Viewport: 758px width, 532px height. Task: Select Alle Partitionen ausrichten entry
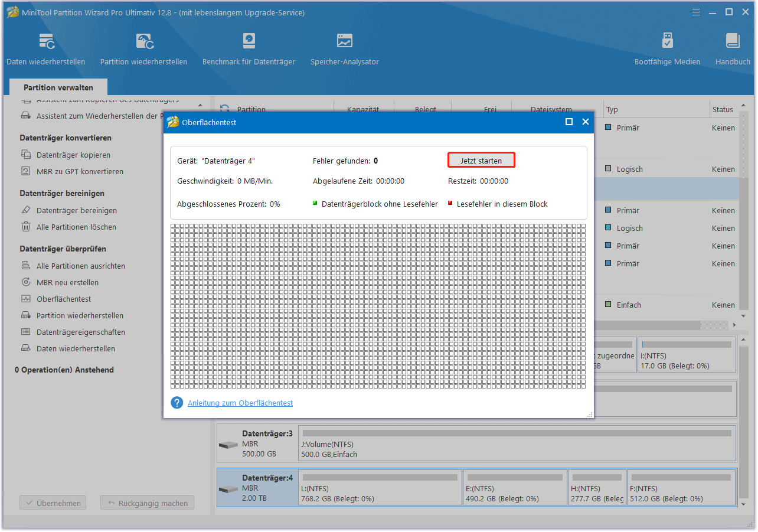[x=81, y=266]
